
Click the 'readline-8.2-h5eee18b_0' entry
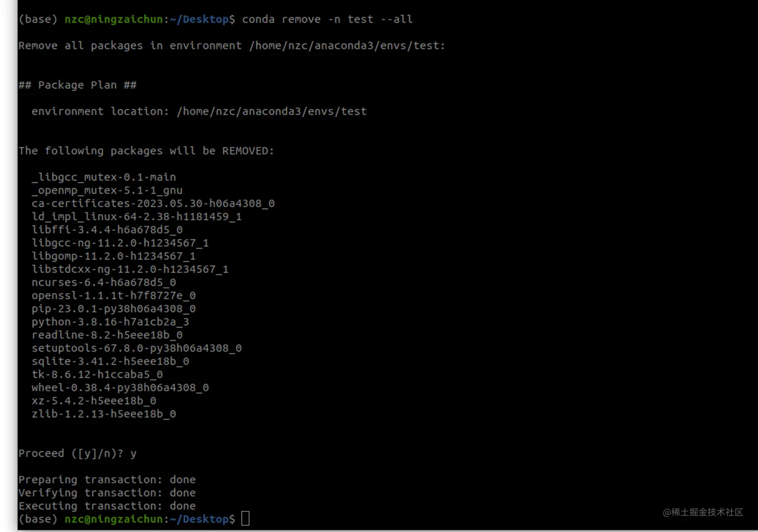pos(107,335)
